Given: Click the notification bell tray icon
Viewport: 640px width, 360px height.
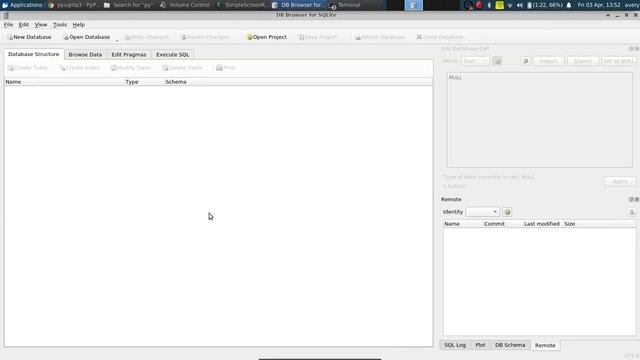Looking at the screenshot, I should coord(569,5).
